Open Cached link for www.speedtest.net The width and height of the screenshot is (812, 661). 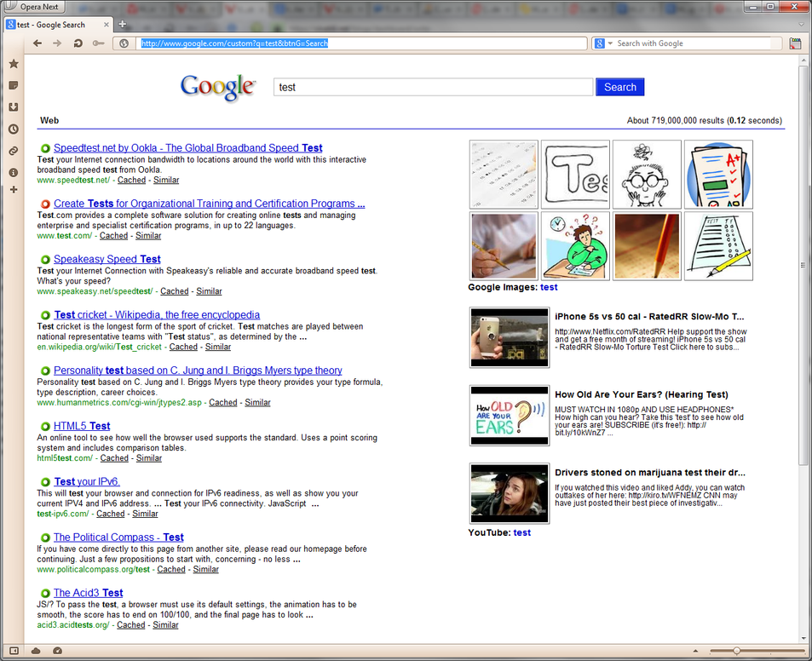pos(131,180)
